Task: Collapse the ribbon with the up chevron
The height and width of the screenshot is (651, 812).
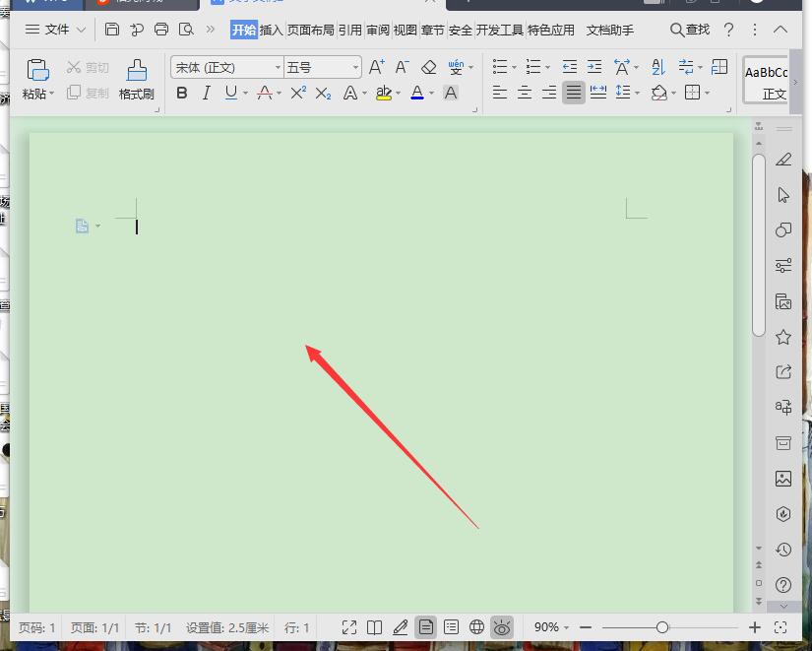Action: point(781,30)
